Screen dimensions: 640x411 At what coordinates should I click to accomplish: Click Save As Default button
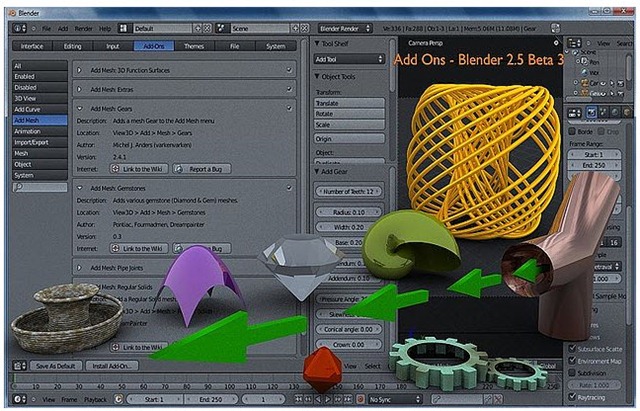click(56, 366)
